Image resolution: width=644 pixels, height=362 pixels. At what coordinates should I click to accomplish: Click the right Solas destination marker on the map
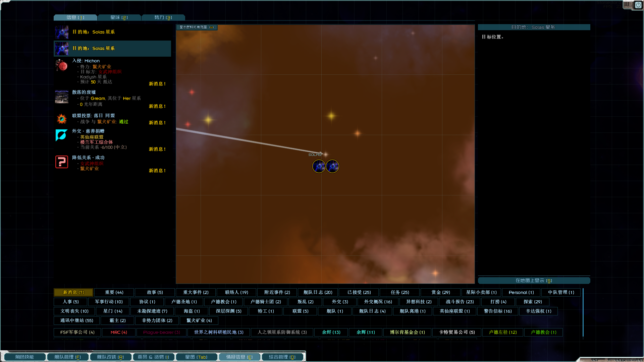332,166
